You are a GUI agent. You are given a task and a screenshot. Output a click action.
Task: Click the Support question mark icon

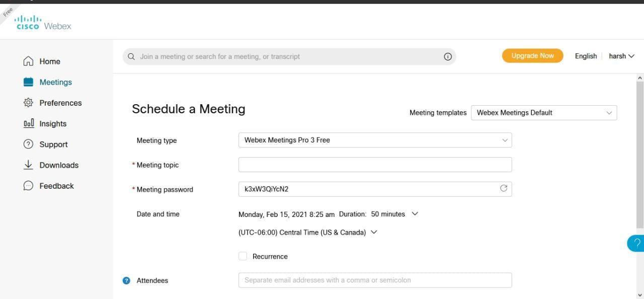point(28,144)
